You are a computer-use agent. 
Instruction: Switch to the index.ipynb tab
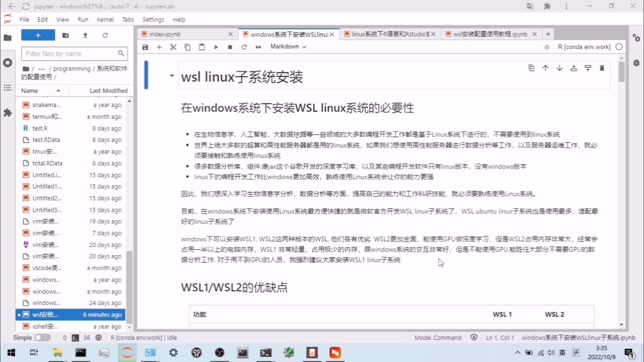(168, 34)
